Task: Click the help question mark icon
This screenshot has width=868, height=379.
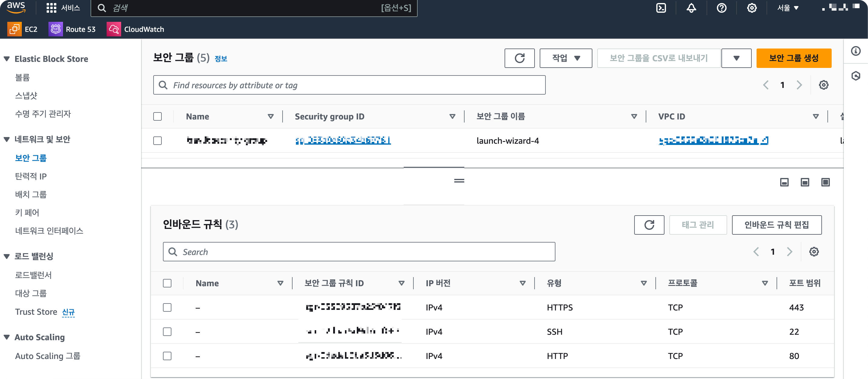Action: point(721,8)
